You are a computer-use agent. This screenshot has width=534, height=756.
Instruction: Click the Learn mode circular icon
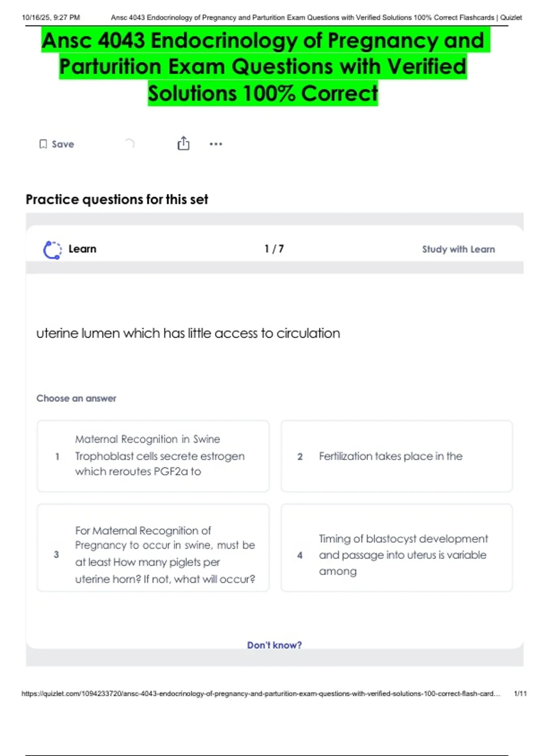53,249
